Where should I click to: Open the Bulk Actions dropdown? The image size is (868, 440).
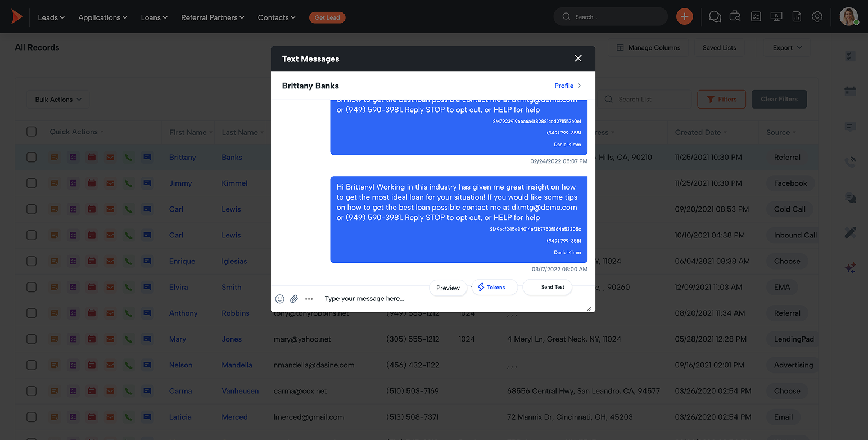click(58, 100)
